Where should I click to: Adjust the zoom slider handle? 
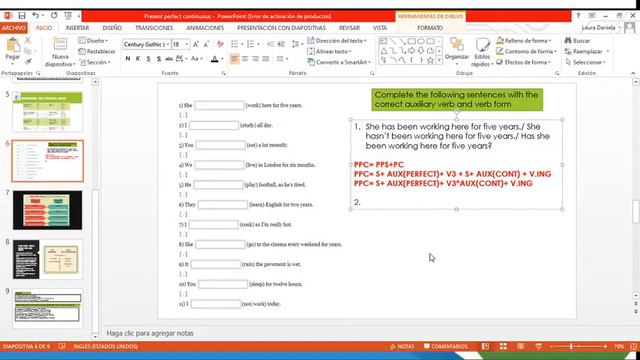571,346
